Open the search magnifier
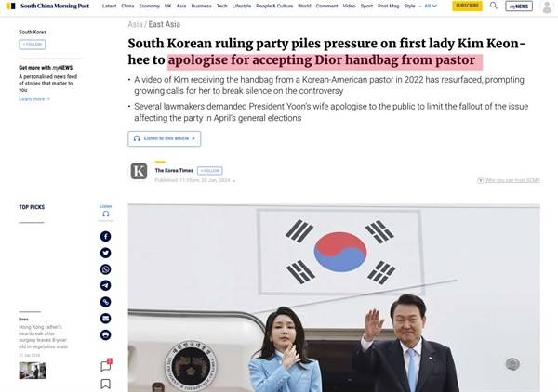The image size is (558, 392). [x=494, y=6]
